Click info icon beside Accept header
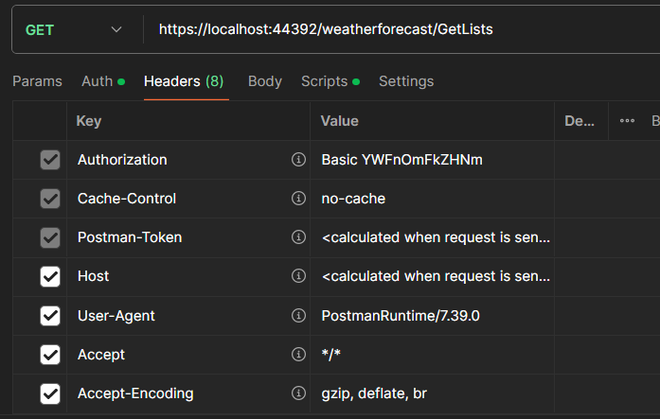The image size is (660, 419). point(298,355)
